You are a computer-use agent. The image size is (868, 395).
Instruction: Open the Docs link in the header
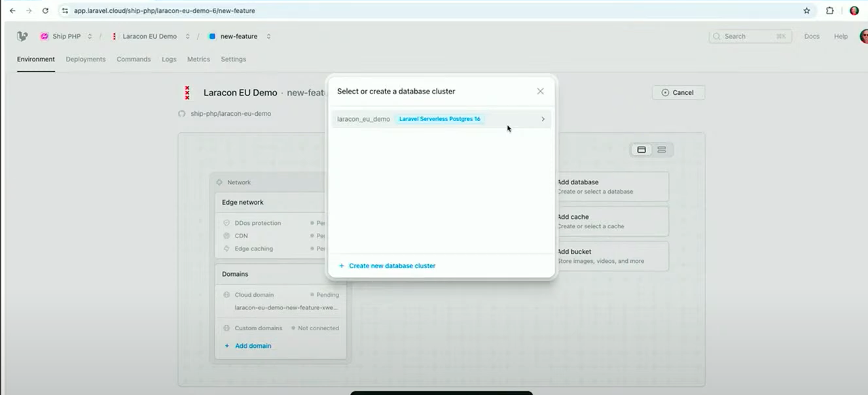[812, 37]
